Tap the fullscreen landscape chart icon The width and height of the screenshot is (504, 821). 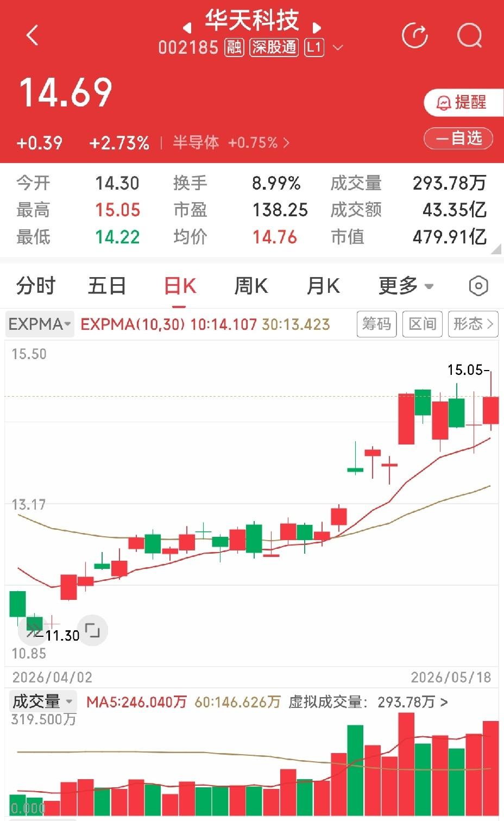[x=92, y=631]
